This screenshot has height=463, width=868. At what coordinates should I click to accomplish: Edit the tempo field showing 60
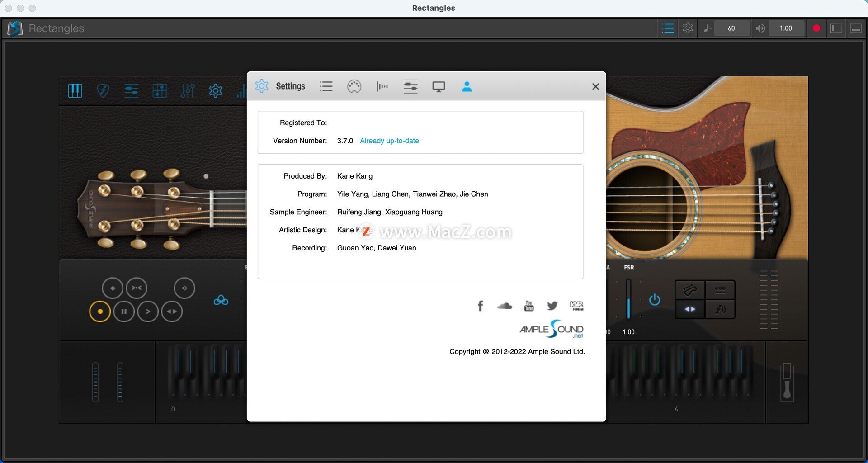pyautogui.click(x=731, y=28)
